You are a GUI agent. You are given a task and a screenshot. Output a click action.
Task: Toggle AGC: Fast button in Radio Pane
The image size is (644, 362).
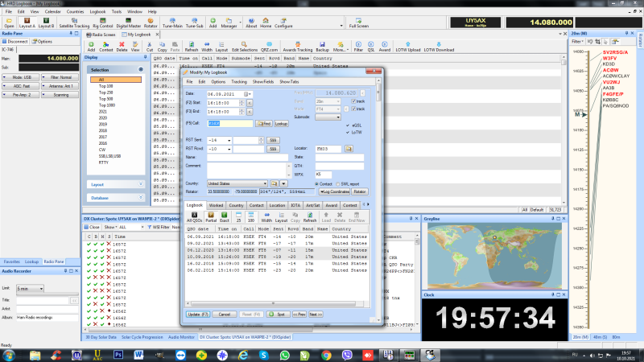pyautogui.click(x=21, y=86)
